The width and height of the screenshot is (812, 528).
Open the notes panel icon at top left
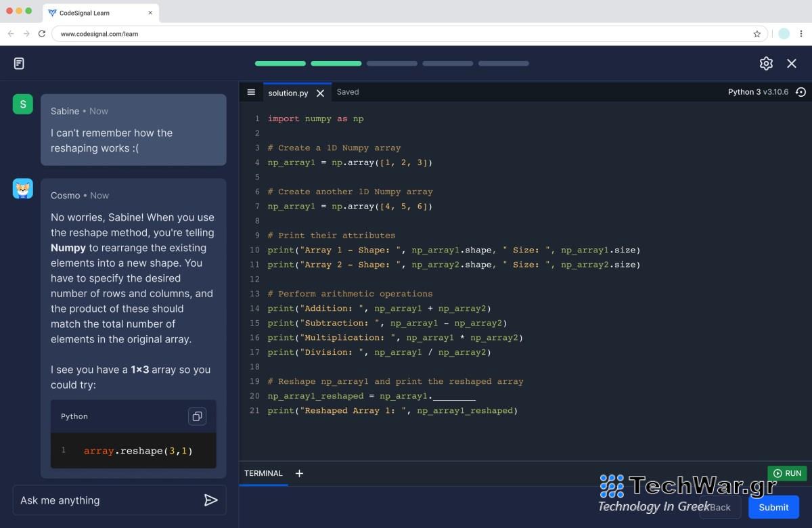coord(19,64)
